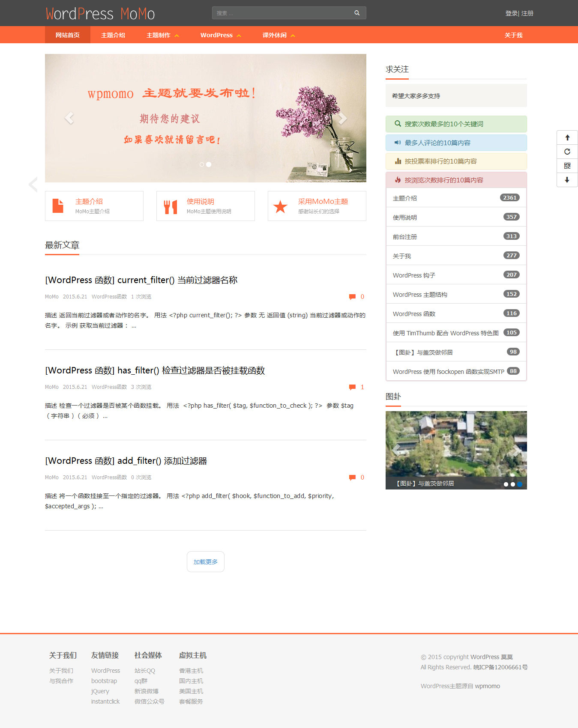Open article current_filter() 当前过滤器名称
Image resolution: width=578 pixels, height=728 pixels.
click(x=141, y=280)
